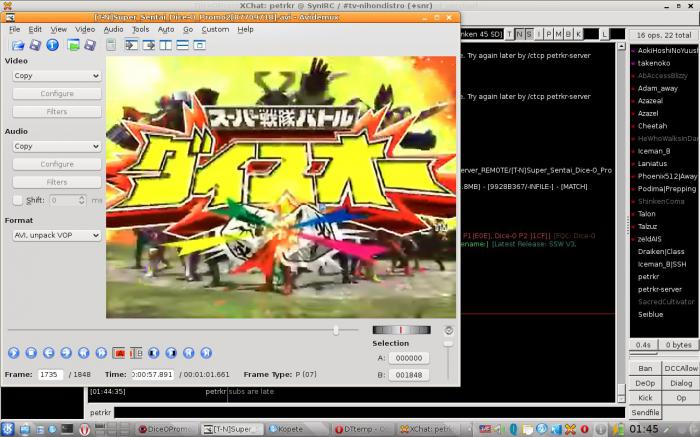Open the Video codec Copy dropdown
Image resolution: width=700 pixels, height=437 pixels.
click(x=57, y=75)
